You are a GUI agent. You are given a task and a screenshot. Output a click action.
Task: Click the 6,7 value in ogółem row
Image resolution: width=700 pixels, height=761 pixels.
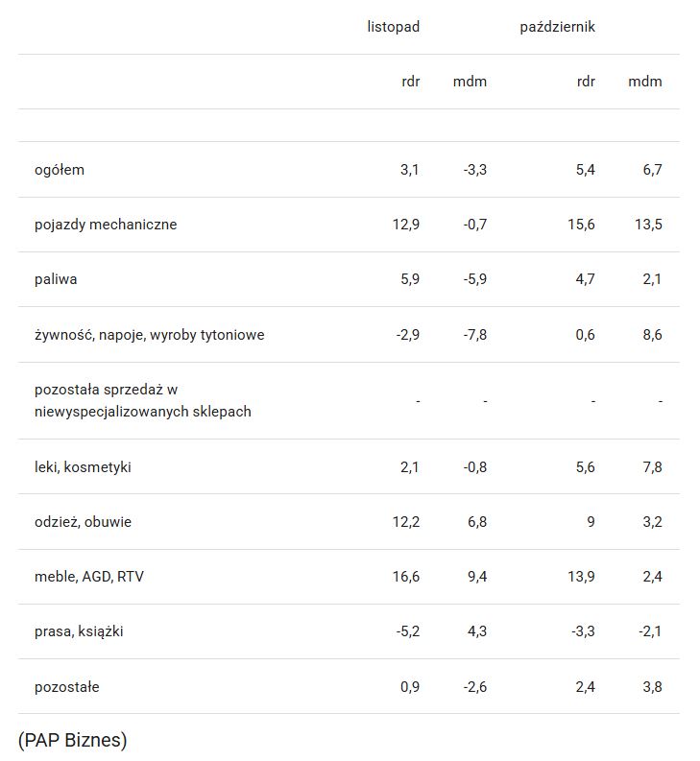click(x=652, y=170)
